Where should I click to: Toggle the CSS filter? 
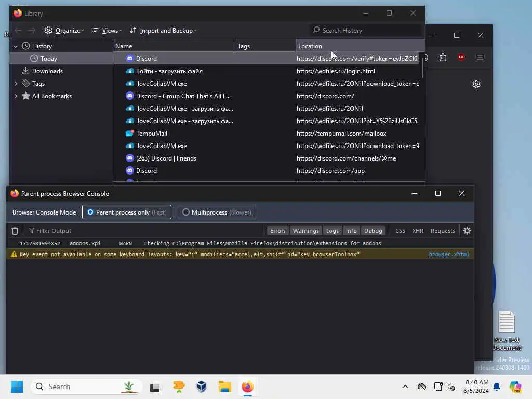click(400, 231)
